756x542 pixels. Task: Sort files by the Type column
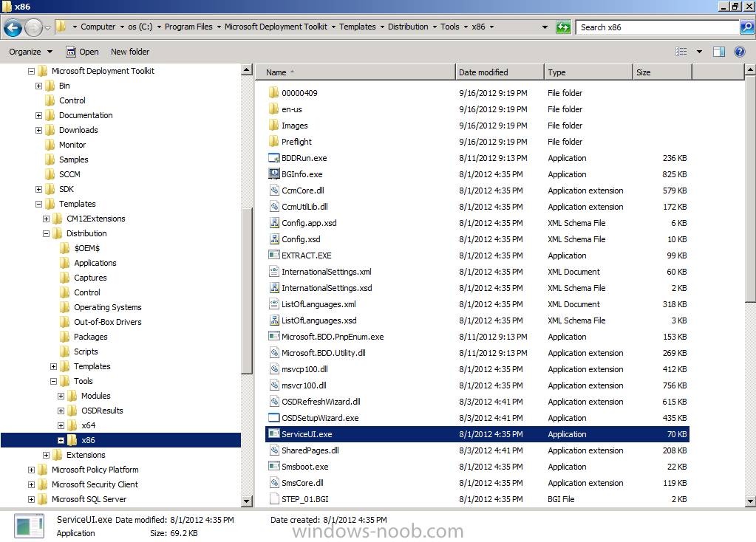pyautogui.click(x=588, y=72)
